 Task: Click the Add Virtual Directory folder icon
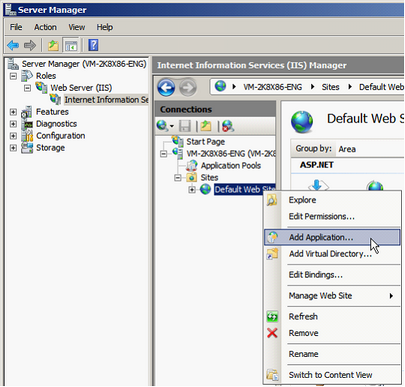[272, 254]
